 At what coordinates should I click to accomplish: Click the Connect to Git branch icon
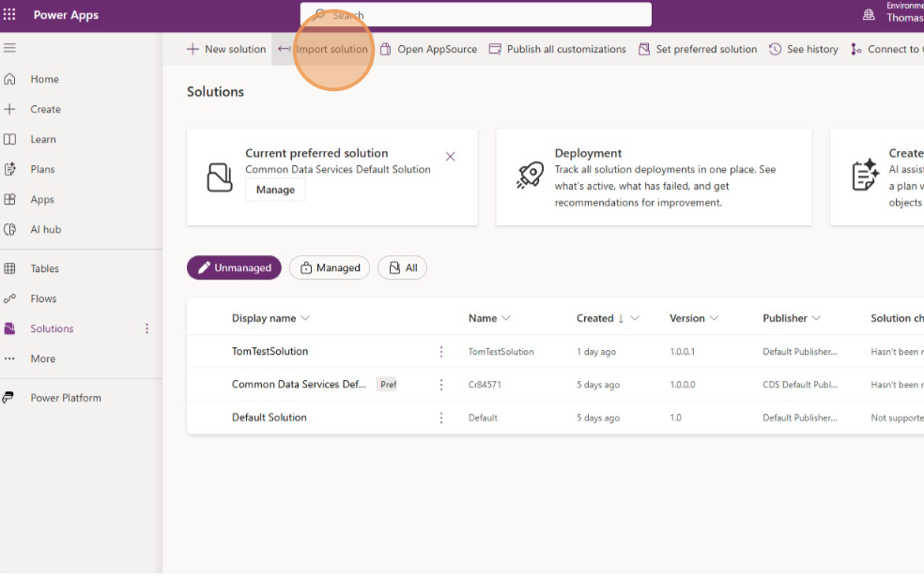pos(855,49)
